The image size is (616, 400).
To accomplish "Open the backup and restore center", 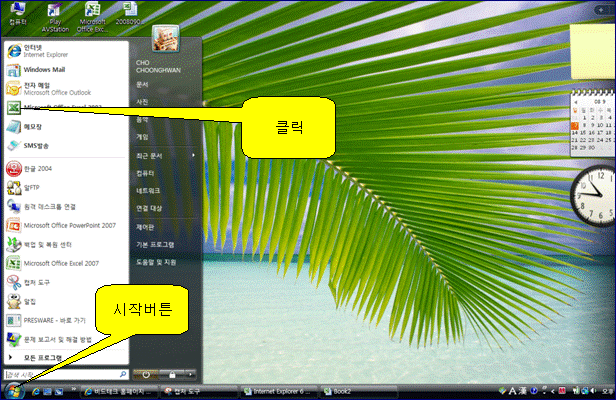I will tap(66, 244).
